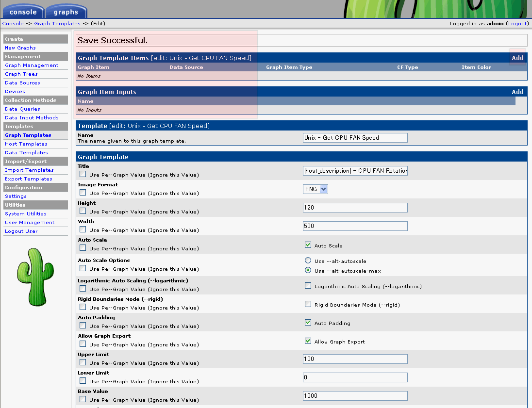532x408 pixels.
Task: Open Graph Management in the sidebar
Action: coord(32,65)
